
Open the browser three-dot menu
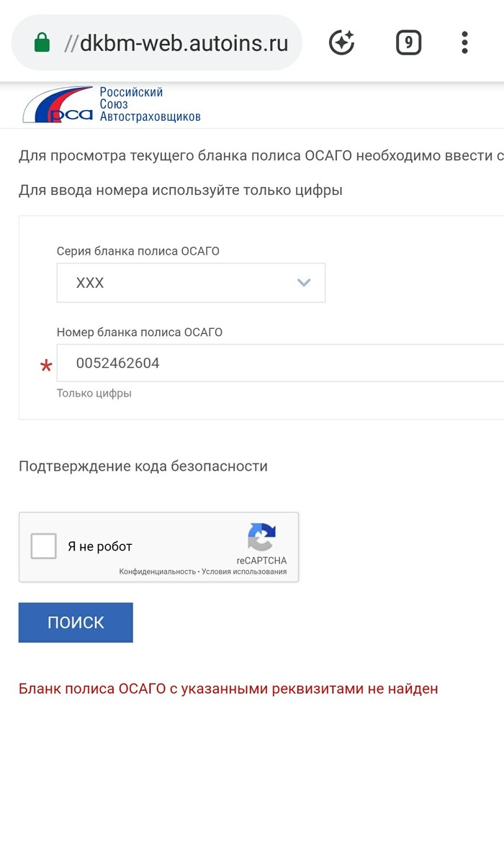tap(465, 43)
